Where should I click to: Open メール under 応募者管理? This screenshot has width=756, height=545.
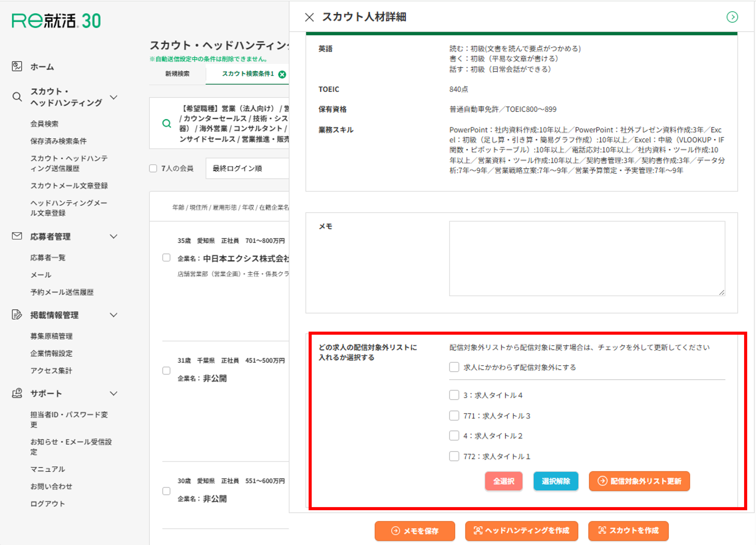pos(41,275)
